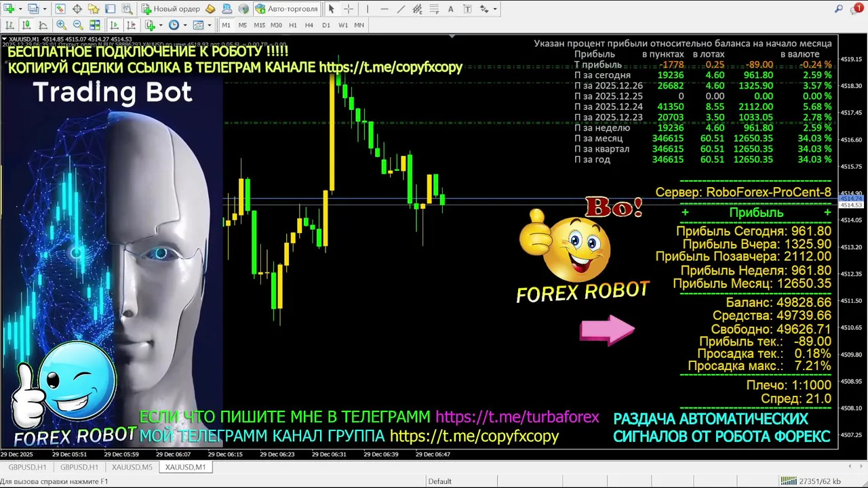Open the Market Watch window icon

click(60, 9)
